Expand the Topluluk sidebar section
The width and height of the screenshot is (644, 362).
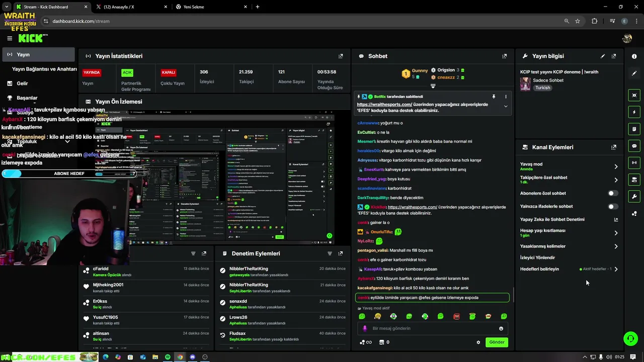click(x=67, y=142)
